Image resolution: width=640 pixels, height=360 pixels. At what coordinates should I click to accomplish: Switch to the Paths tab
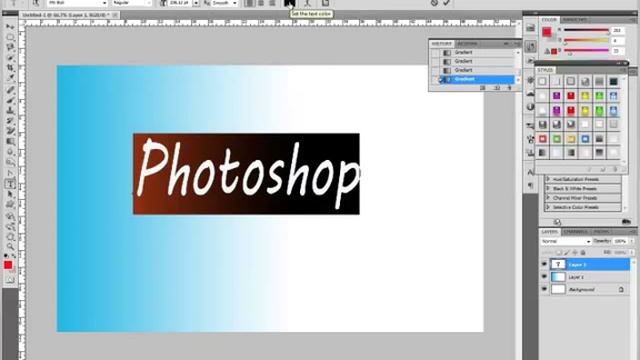(601, 232)
